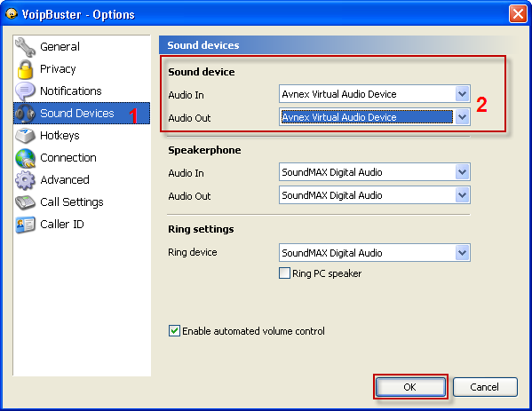The width and height of the screenshot is (532, 411).
Task: Click the telephone icon for Call Settings
Action: [25, 202]
